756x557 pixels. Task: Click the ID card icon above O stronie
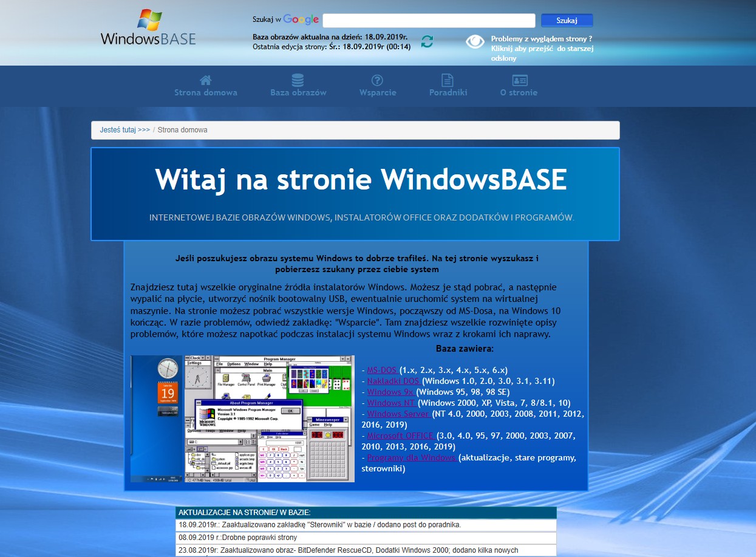(519, 80)
